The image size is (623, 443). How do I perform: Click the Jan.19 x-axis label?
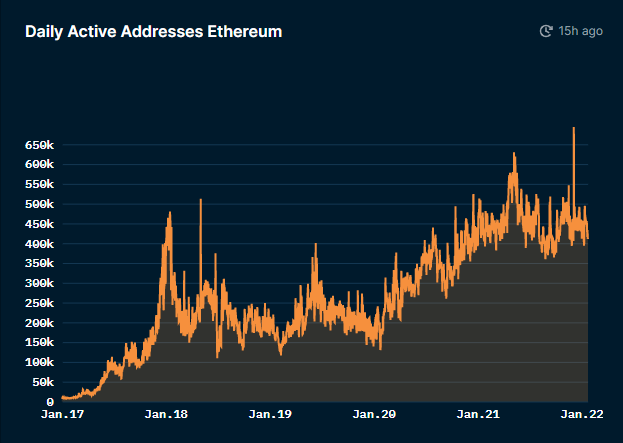pyautogui.click(x=270, y=414)
